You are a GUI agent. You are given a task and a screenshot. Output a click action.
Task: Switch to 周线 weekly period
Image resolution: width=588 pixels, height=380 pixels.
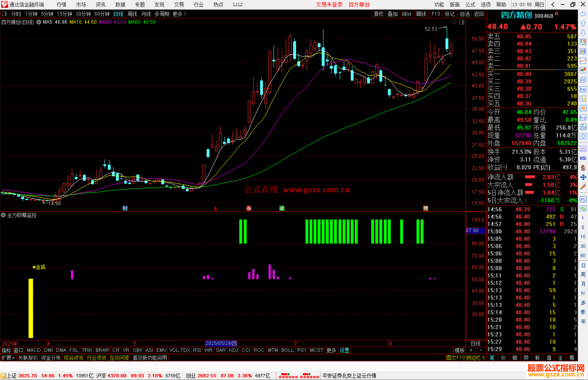tap(132, 14)
